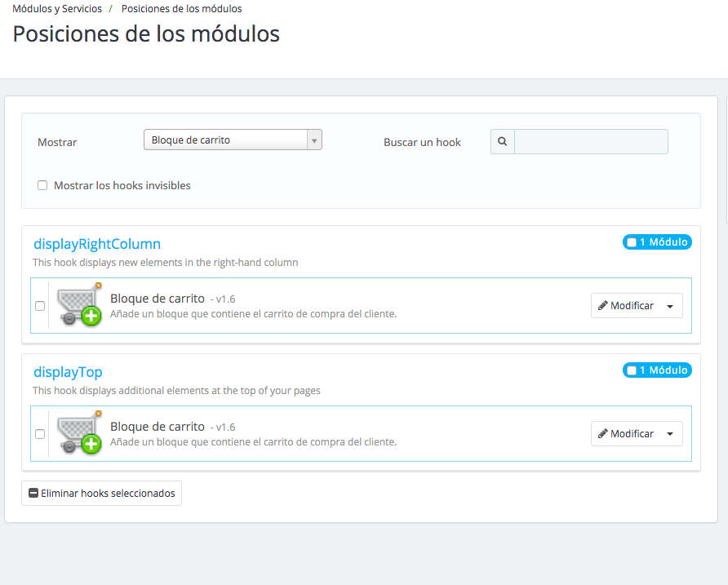728x585 pixels.
Task: Click the displayRightColumn description about right-hand column
Action: click(166, 263)
